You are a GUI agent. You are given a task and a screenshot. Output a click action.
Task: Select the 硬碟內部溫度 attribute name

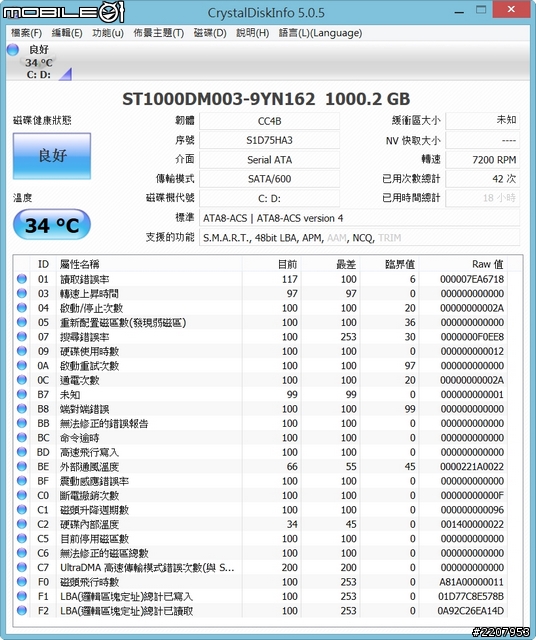point(89,524)
